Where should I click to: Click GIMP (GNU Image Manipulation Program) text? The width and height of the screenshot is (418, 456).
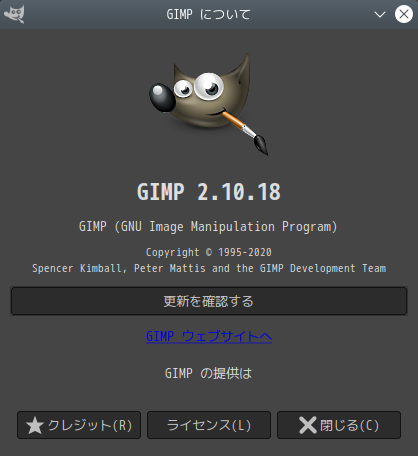tap(209, 227)
